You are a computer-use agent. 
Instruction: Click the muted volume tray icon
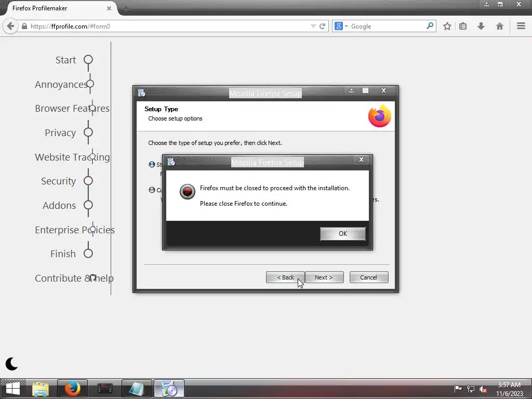483,389
